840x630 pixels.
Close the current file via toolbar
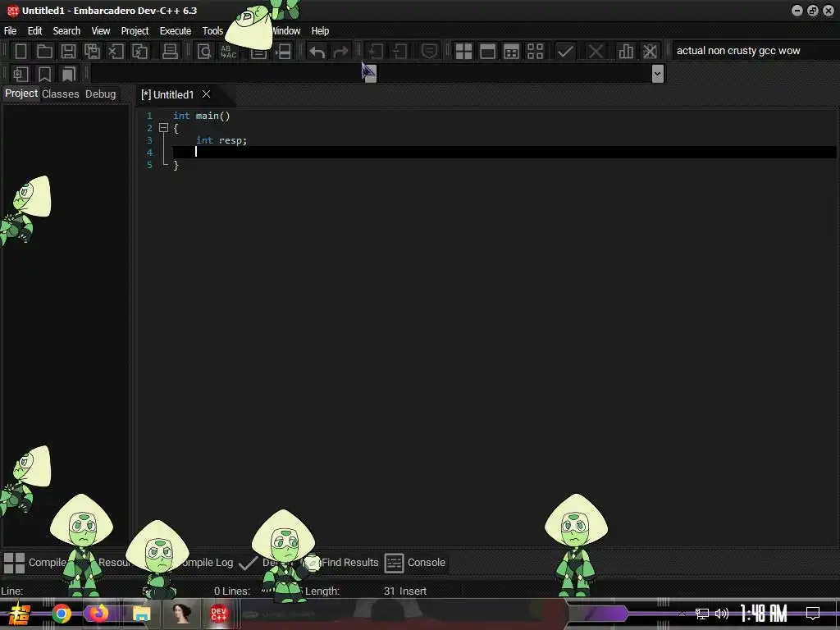pyautogui.click(x=116, y=52)
